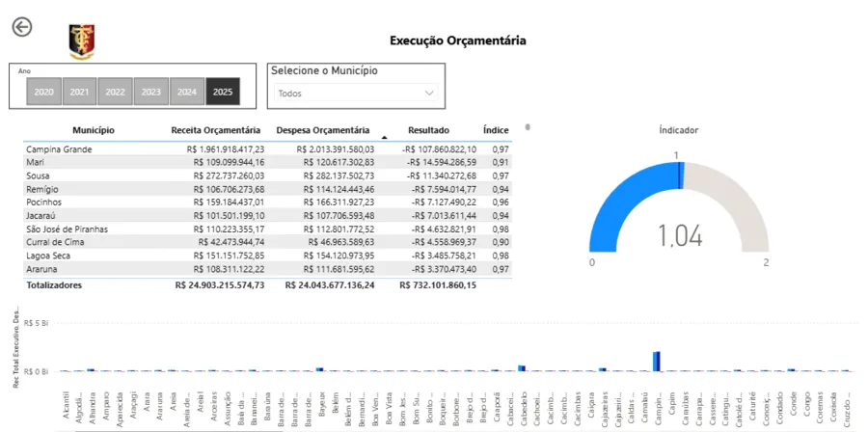This screenshot has width=868, height=432.
Task: Click the Todos dropdown chevron arrow
Action: tap(429, 94)
